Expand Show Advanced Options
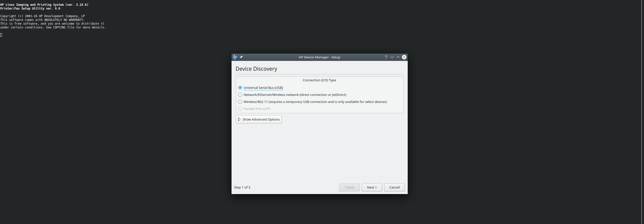This screenshot has width=644, height=224. click(x=259, y=119)
